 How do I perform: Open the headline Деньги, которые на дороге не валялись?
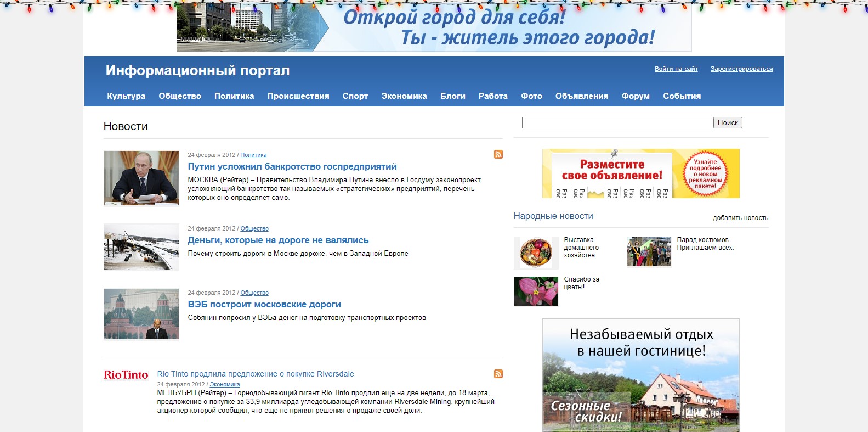point(278,240)
